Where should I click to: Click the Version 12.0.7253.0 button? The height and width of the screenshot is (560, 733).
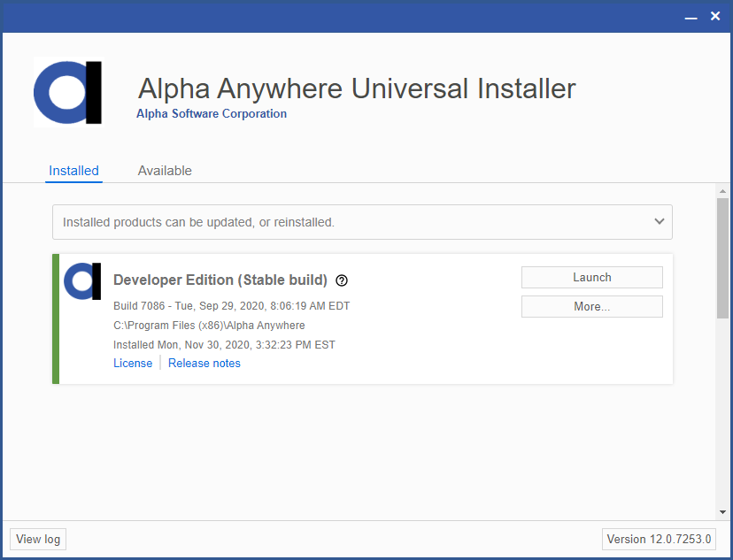[659, 539]
